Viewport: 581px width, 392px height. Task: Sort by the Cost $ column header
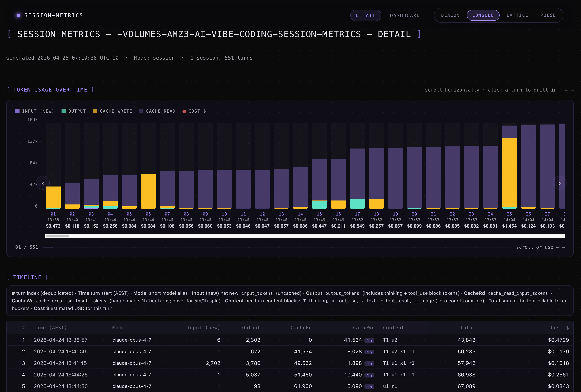tap(560, 328)
